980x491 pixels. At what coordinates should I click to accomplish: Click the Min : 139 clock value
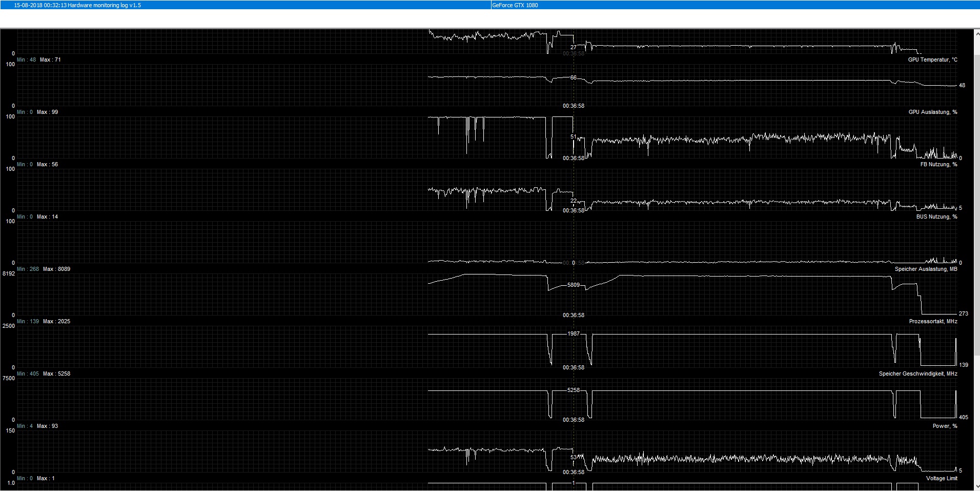pos(28,321)
